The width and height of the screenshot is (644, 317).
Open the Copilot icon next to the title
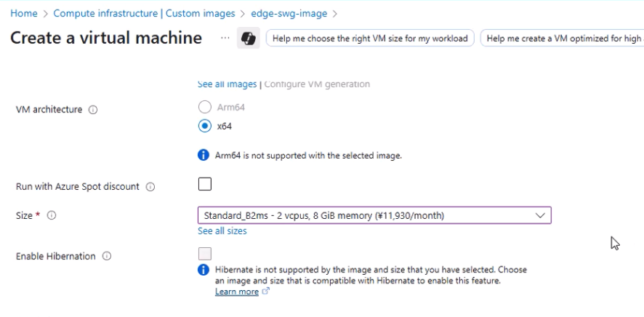click(249, 39)
